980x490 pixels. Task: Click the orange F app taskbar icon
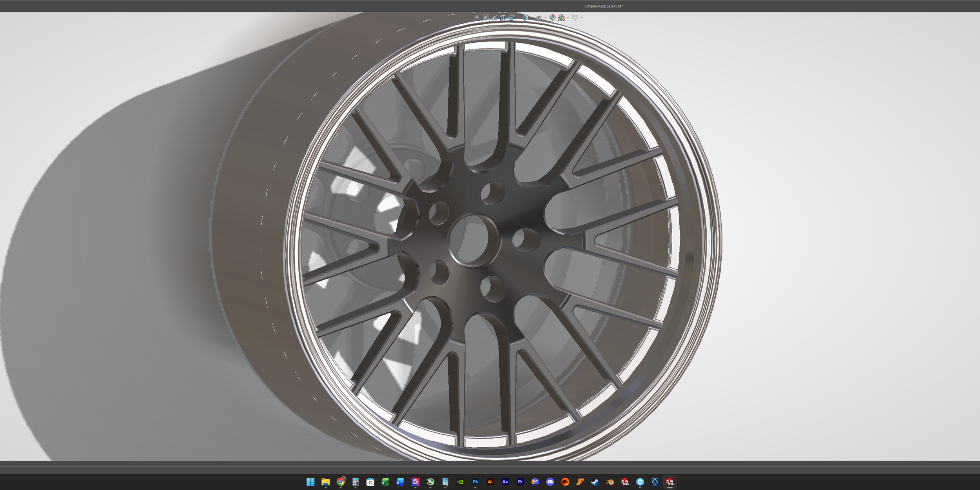580,482
